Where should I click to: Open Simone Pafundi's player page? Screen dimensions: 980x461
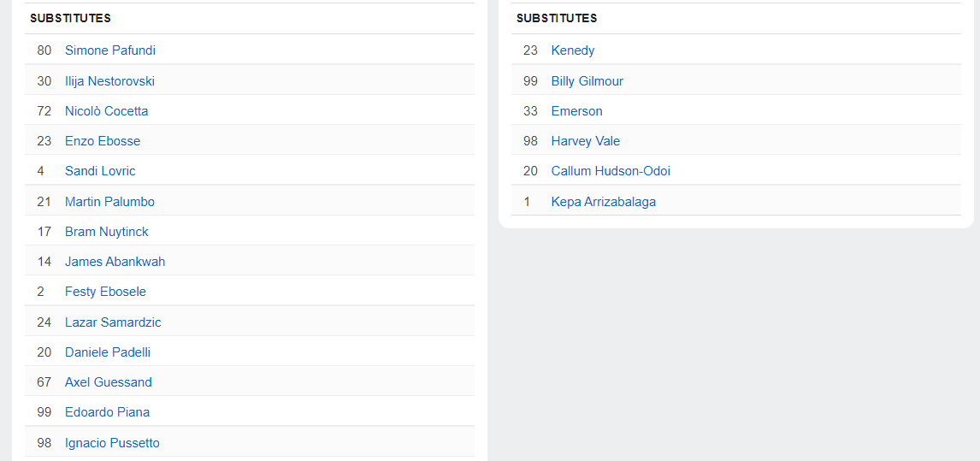tap(109, 50)
